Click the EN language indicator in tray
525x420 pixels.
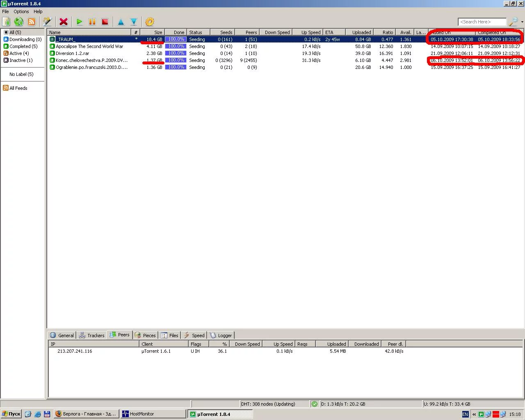[465, 414]
